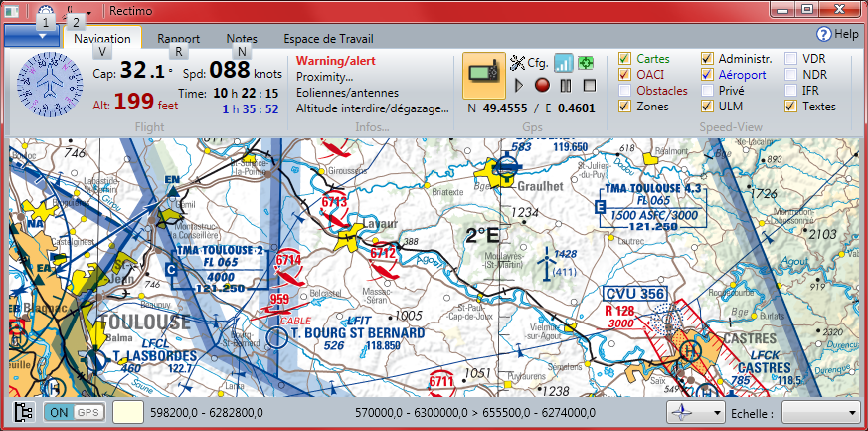Click the TMA TOULOUSE 4.3 airspace label
The image size is (868, 431).
(652, 208)
